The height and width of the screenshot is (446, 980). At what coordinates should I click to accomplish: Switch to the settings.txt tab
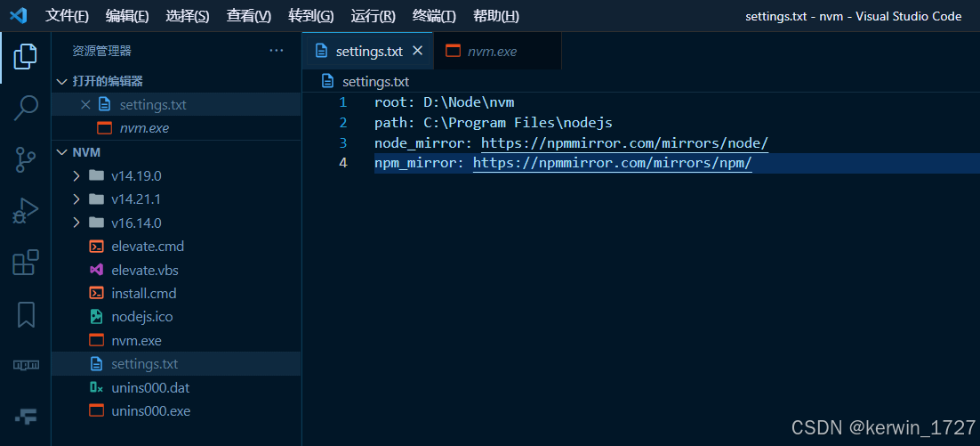click(x=367, y=52)
